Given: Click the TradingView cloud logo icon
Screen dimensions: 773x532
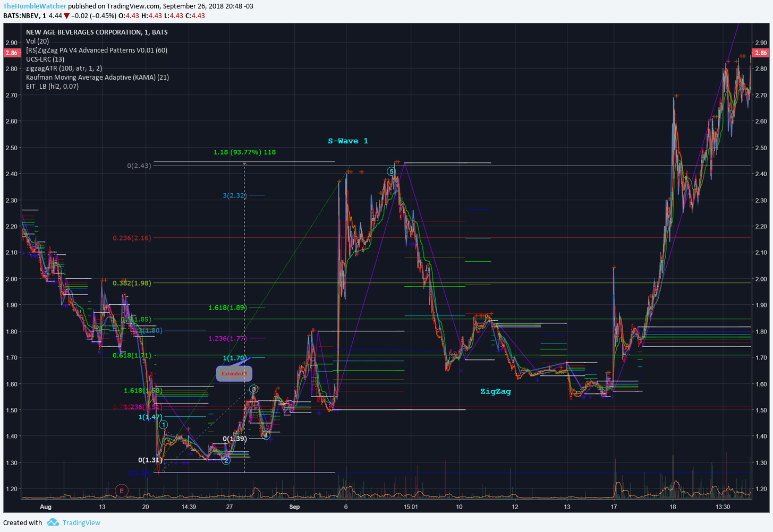Looking at the screenshot, I should point(53,522).
